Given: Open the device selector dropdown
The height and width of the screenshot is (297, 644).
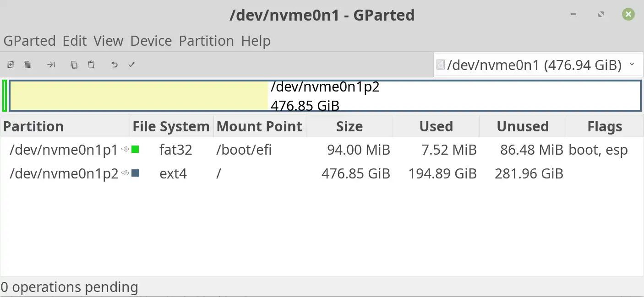Looking at the screenshot, I should coord(536,65).
